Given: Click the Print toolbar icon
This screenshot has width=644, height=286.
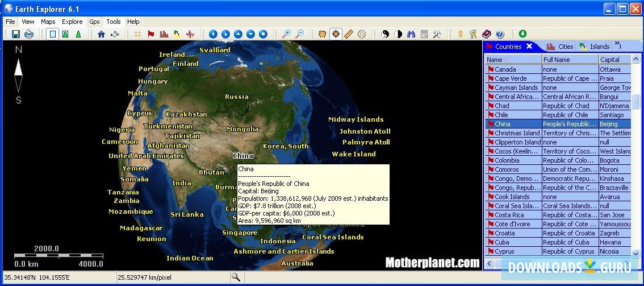Looking at the screenshot, I should 29,34.
